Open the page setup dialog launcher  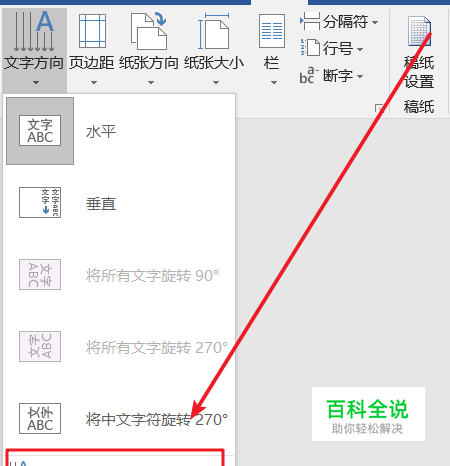coord(379,108)
